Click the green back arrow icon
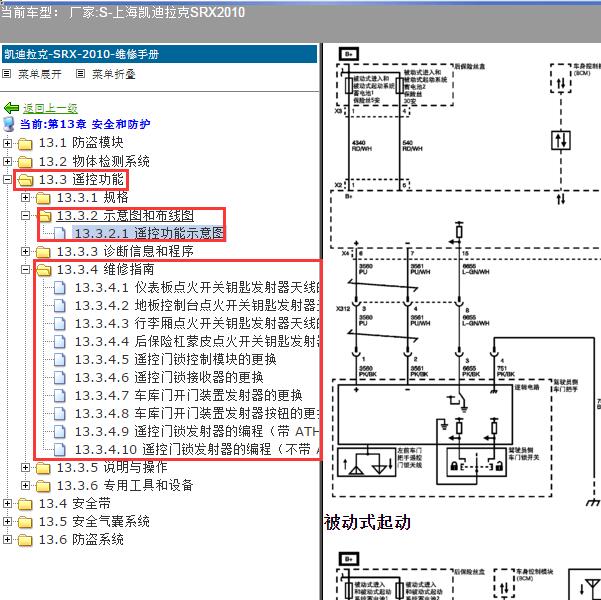 pyautogui.click(x=11, y=108)
